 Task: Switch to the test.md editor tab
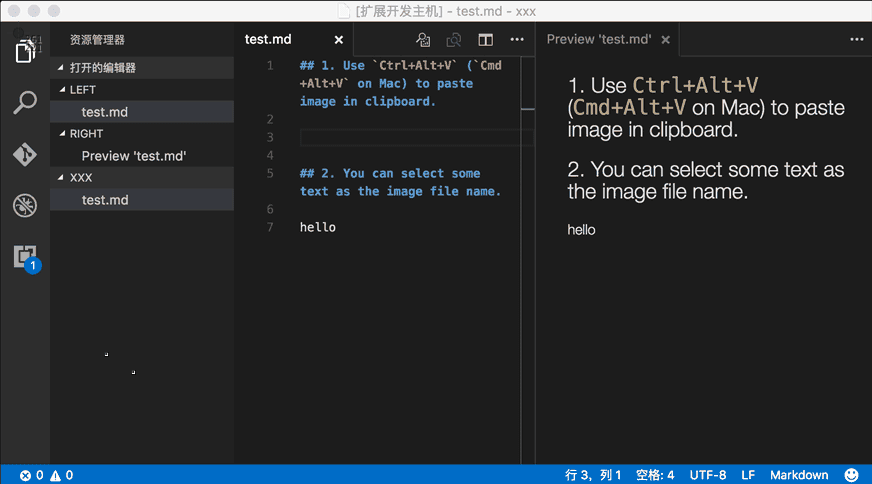[x=268, y=40]
